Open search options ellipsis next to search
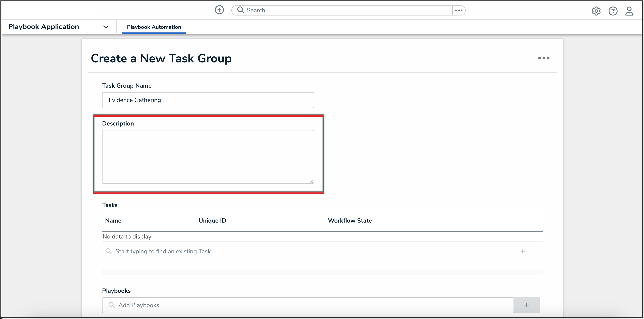 coord(459,10)
